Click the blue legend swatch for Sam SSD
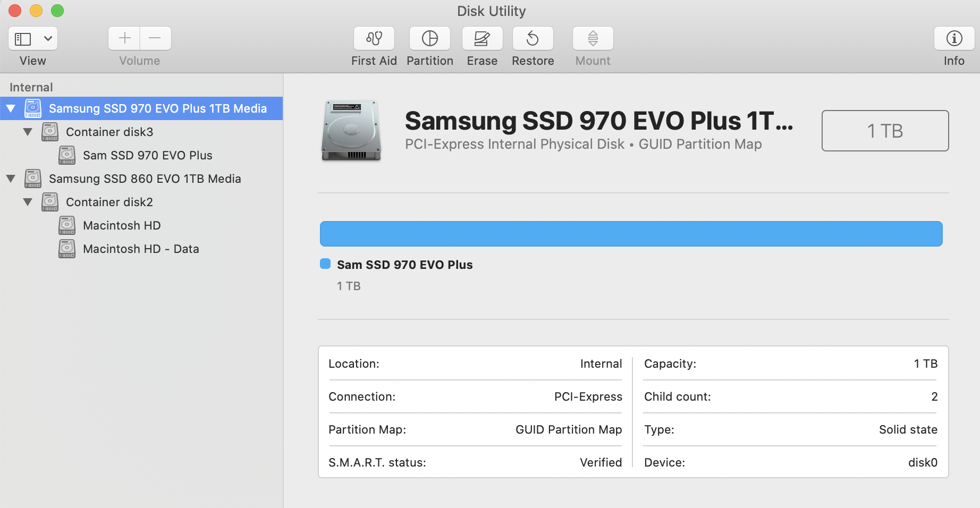This screenshot has height=508, width=980. (x=325, y=264)
